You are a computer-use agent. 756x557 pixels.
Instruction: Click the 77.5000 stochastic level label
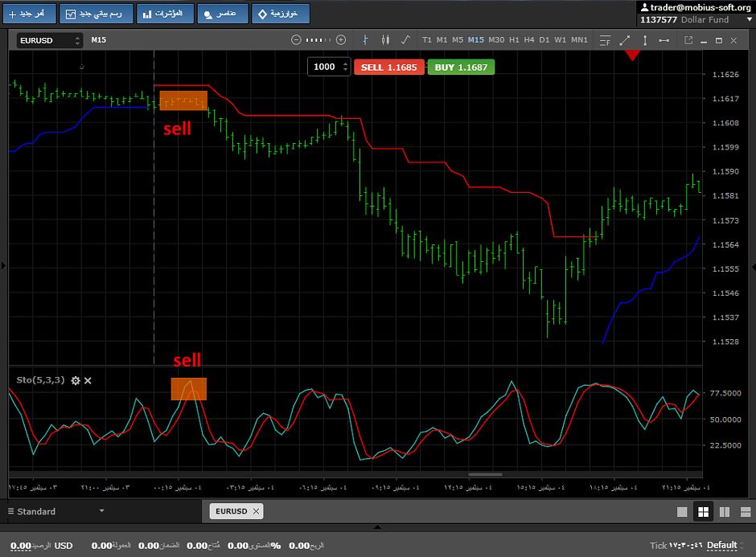pos(725,393)
